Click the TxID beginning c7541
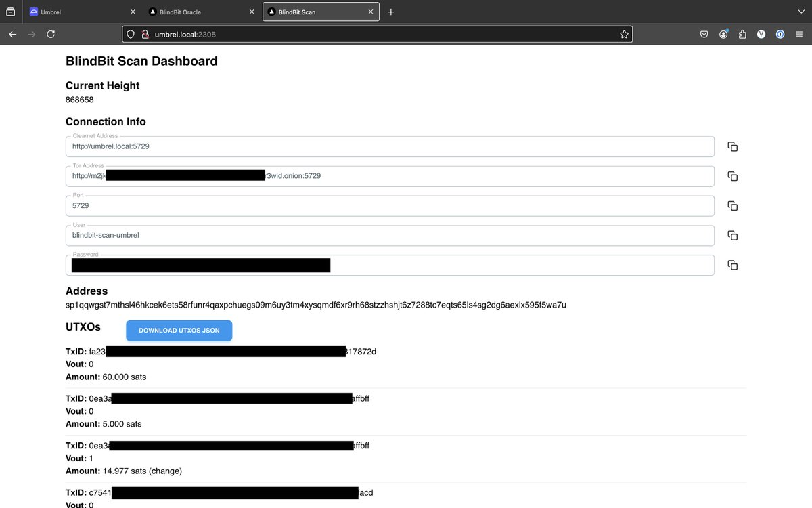The image size is (812, 508). point(219,493)
